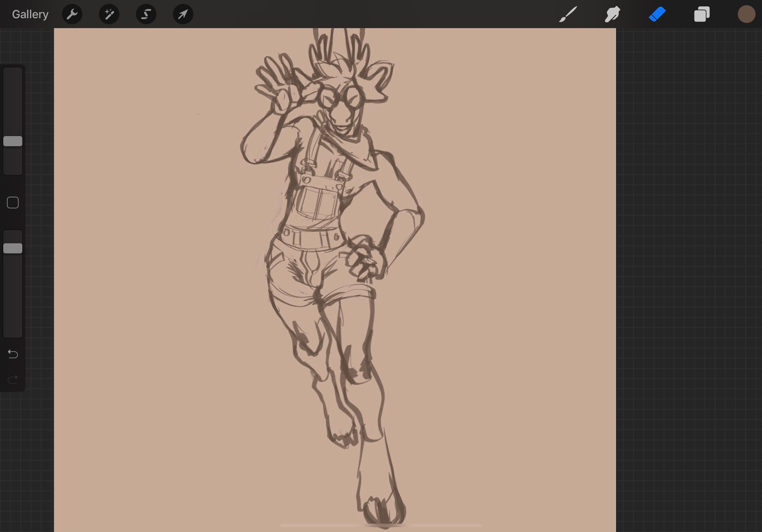Open the Gallery view
This screenshot has height=532, width=762.
pos(30,14)
